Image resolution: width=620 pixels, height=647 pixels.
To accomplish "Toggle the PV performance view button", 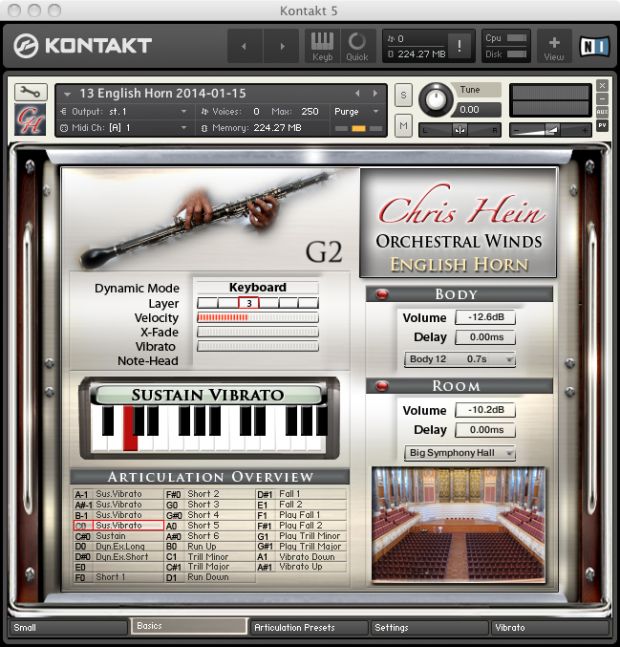I will pyautogui.click(x=602, y=125).
